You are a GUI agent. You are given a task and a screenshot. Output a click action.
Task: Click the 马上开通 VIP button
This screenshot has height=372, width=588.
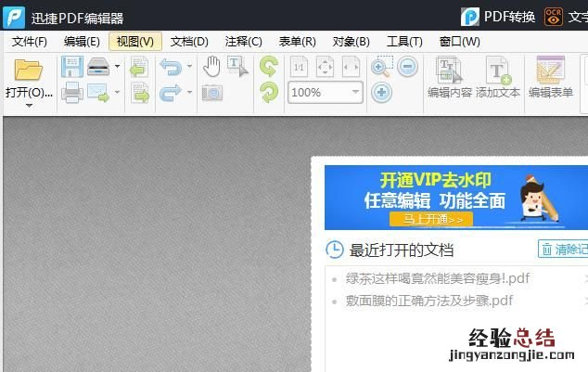click(431, 219)
